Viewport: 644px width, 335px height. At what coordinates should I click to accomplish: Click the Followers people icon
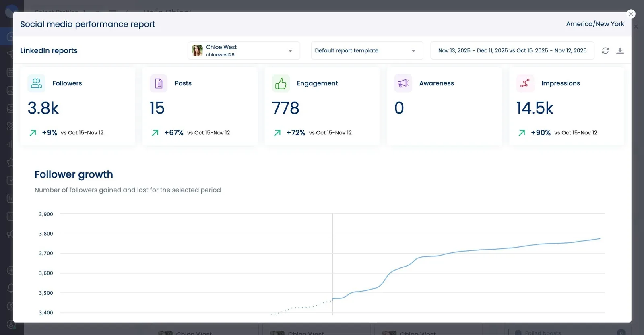[36, 83]
